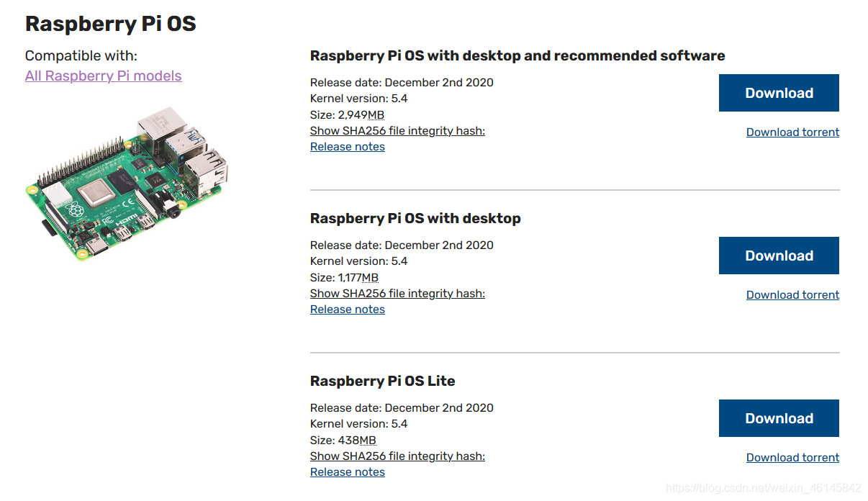Click the Raspberry Pi OS with desktop heading
The height and width of the screenshot is (501, 868).
(415, 218)
